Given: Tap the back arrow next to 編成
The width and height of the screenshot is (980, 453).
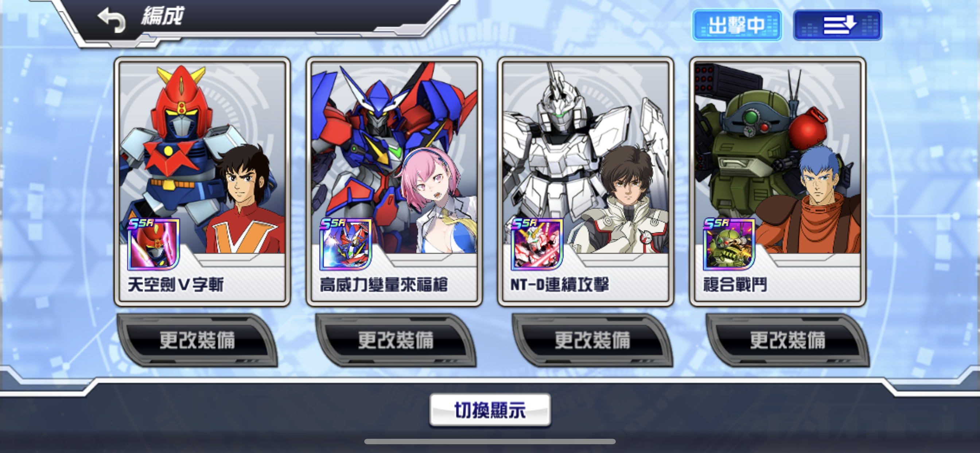Looking at the screenshot, I should click(x=111, y=19).
